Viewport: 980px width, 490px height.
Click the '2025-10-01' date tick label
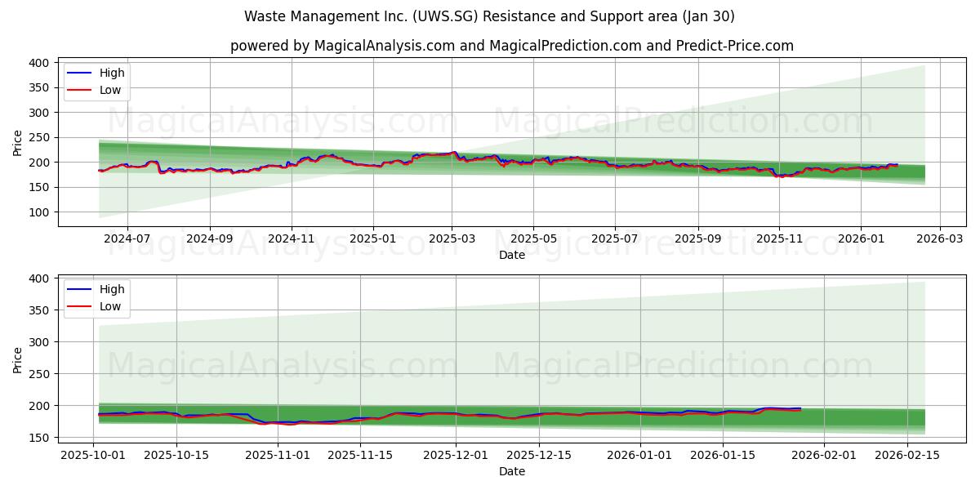(x=94, y=456)
